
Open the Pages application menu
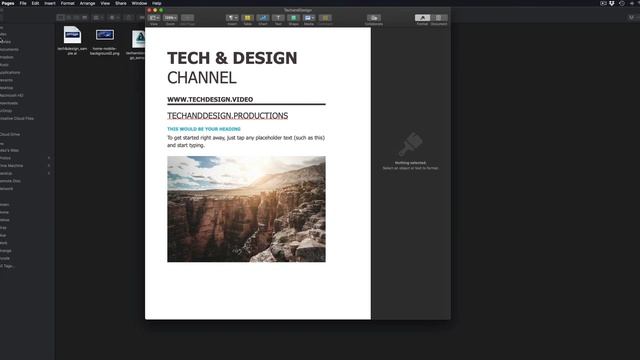tap(8, 3)
